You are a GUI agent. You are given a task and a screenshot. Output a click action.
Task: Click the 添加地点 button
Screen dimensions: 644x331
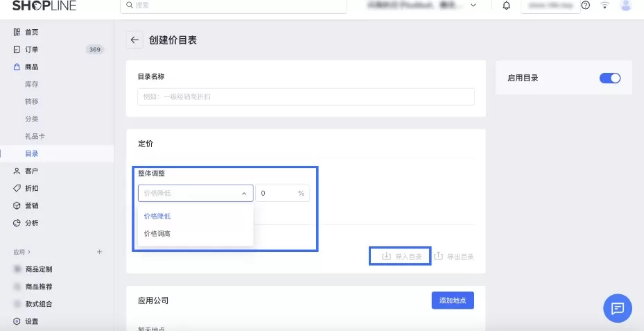click(453, 300)
